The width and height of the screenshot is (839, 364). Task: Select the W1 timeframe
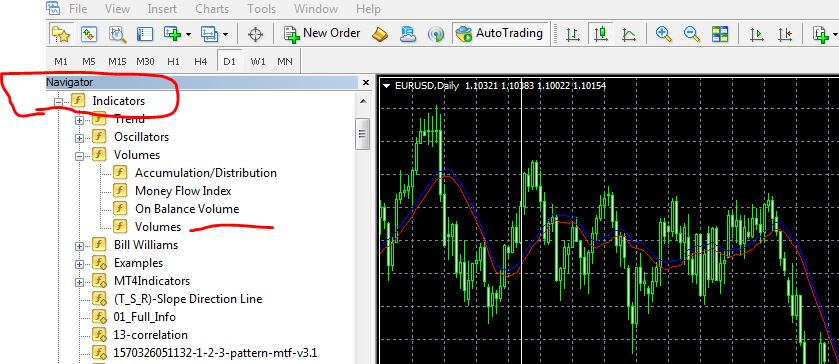click(258, 62)
